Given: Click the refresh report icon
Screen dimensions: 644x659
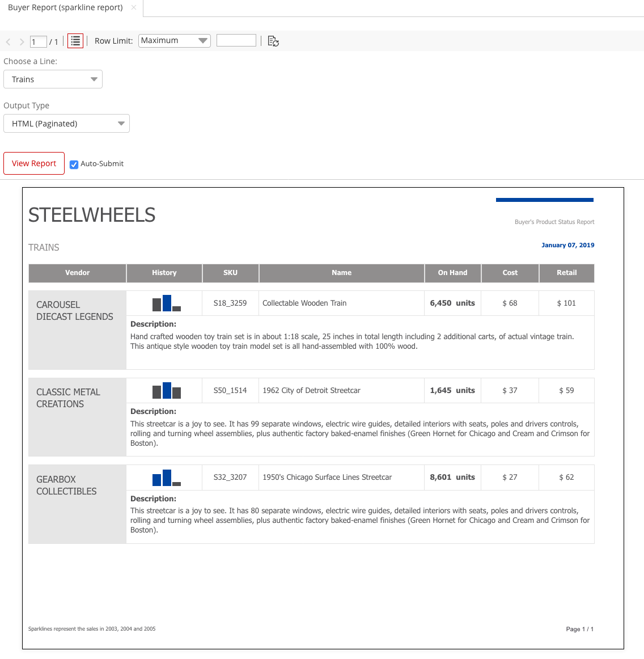Looking at the screenshot, I should (x=273, y=41).
